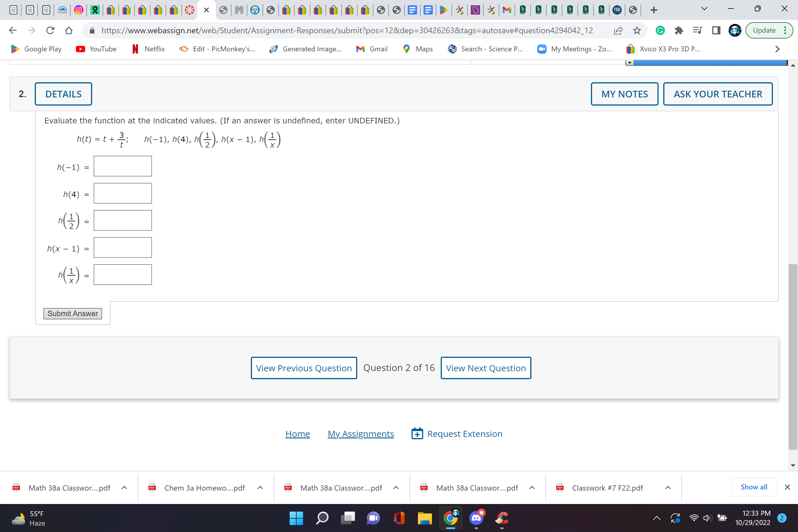Image resolution: width=798 pixels, height=532 pixels.
Task: Open Discord from the taskbar
Action: point(476,518)
